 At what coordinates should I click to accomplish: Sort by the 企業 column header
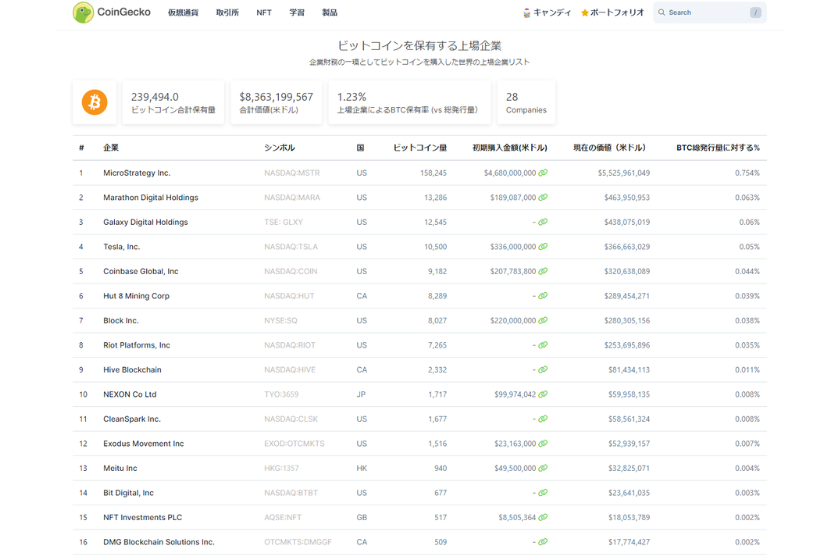(111, 148)
